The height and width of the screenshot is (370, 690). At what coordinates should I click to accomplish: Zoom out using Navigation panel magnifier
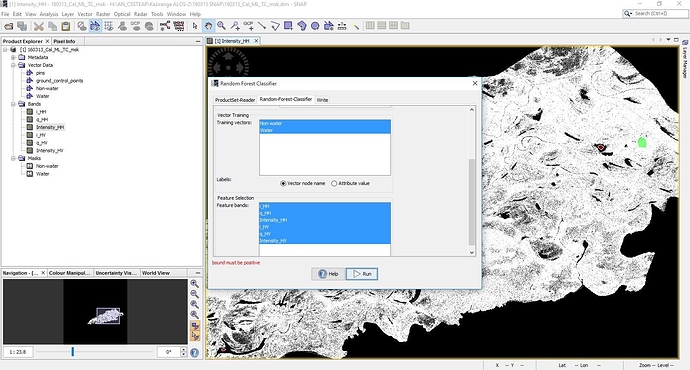tap(195, 294)
